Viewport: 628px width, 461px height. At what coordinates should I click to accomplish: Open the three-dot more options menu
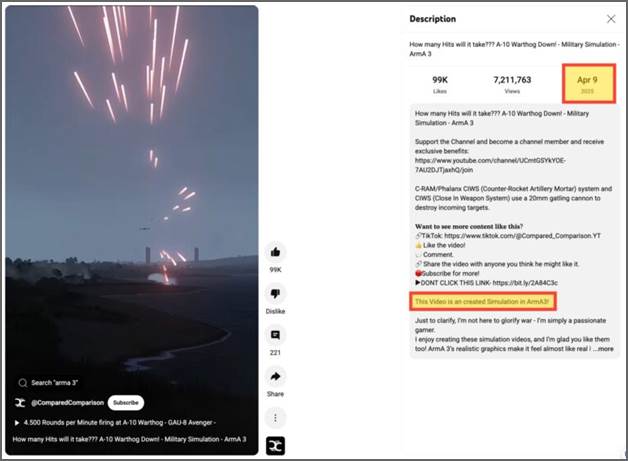(275, 418)
